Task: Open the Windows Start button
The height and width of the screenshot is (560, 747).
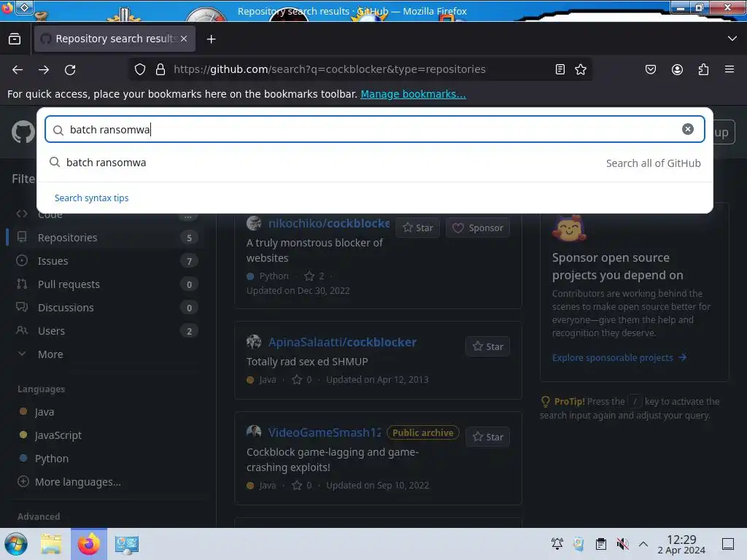Action: tap(16, 544)
